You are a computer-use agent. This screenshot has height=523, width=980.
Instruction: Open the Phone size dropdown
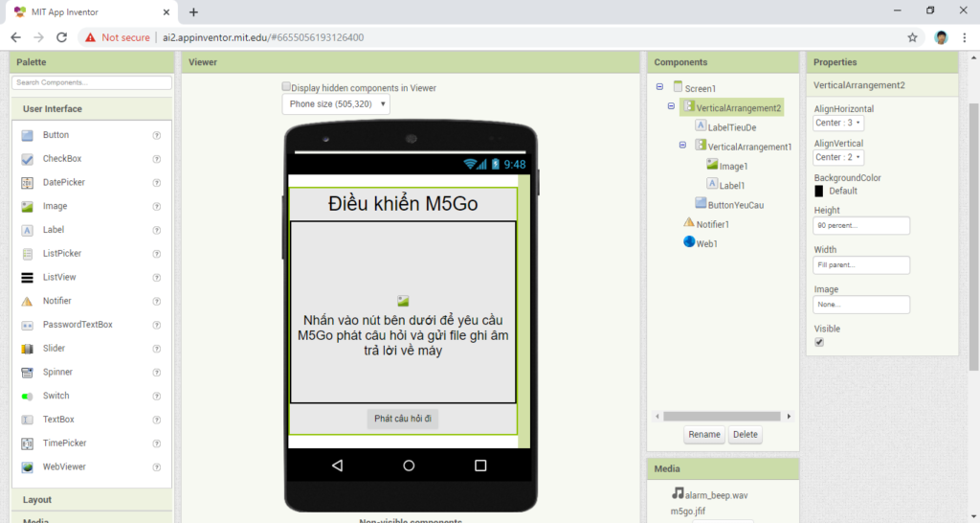pos(336,103)
